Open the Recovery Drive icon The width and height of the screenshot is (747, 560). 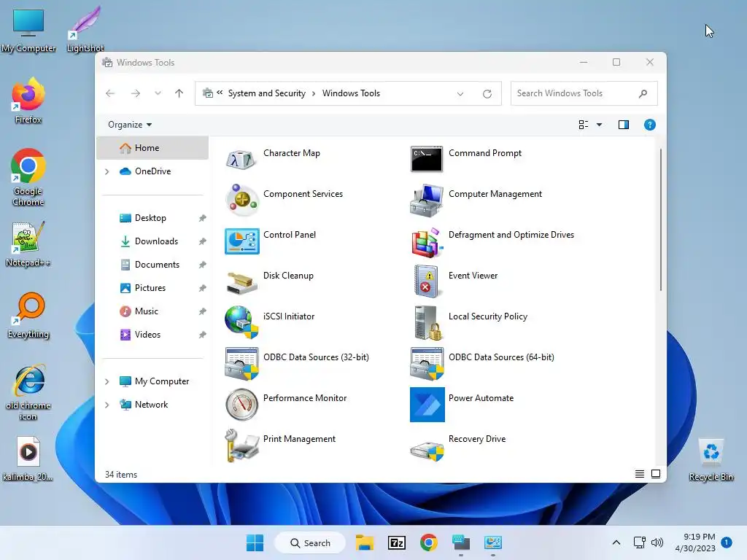click(426, 451)
